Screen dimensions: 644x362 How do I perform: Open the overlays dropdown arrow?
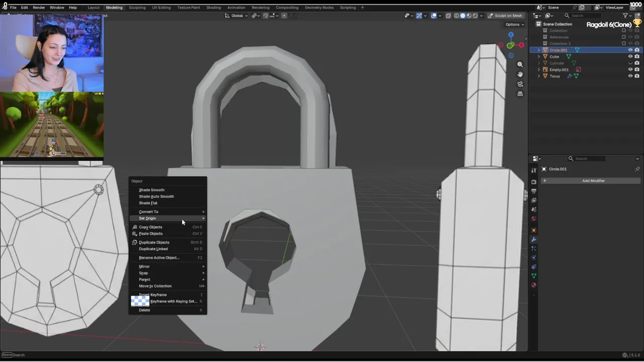(x=440, y=16)
